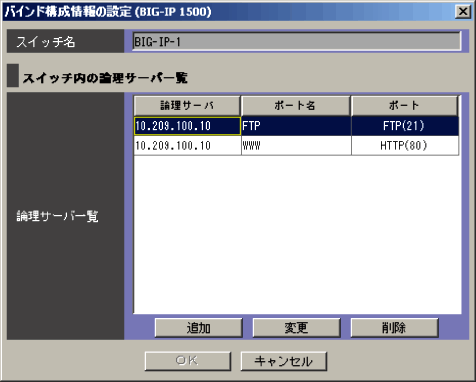This screenshot has height=382, width=476.
Task: Select the 10.209.100.10 cell in the WWW row
Action: point(187,145)
